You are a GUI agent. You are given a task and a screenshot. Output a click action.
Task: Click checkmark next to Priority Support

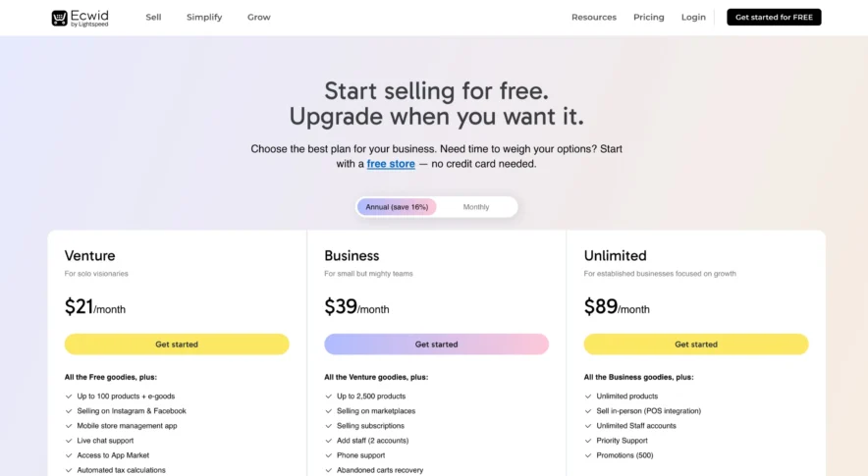coord(587,441)
